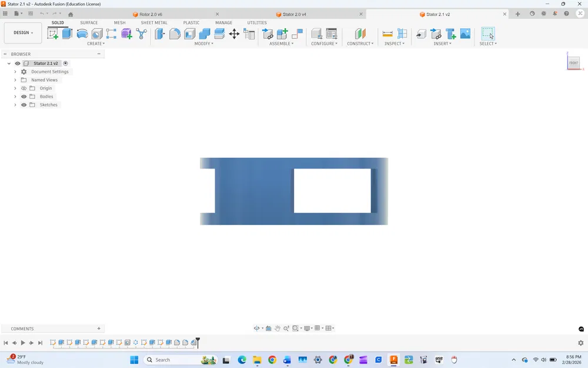Open the Insert Canvas image tool

click(465, 34)
